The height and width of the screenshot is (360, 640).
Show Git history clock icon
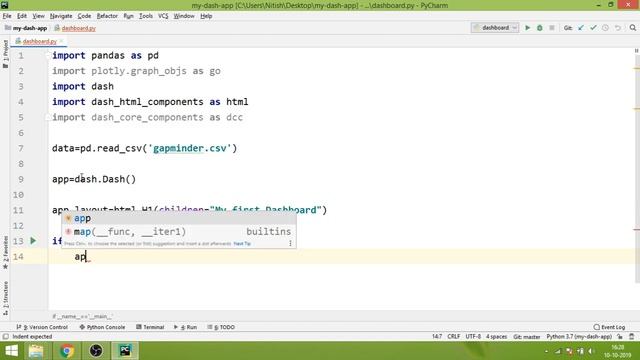coord(605,28)
